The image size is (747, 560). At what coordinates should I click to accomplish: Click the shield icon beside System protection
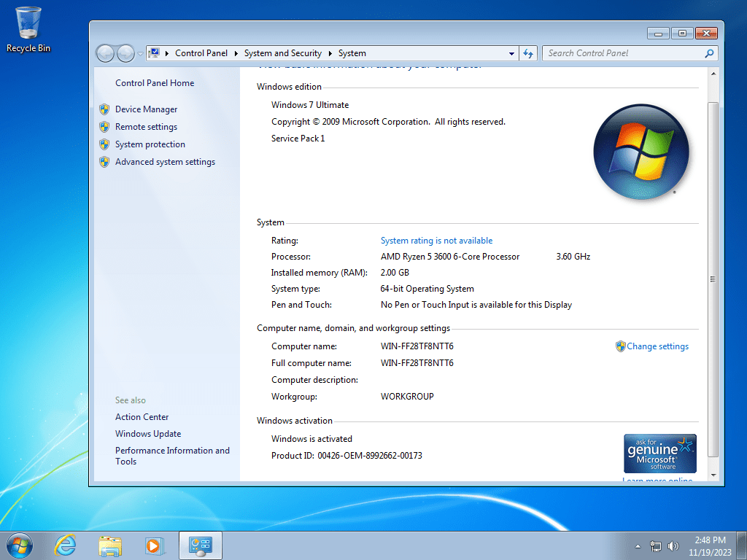point(104,144)
